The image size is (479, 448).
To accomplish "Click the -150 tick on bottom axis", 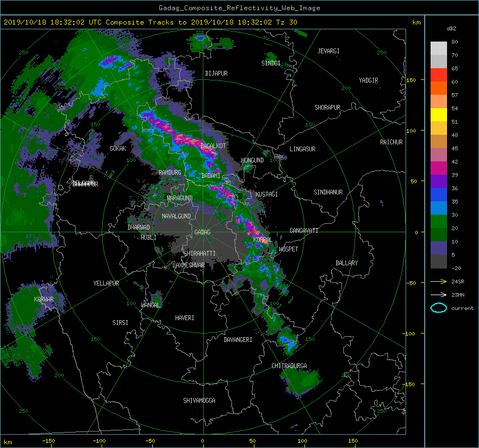I will pyautogui.click(x=48, y=441).
